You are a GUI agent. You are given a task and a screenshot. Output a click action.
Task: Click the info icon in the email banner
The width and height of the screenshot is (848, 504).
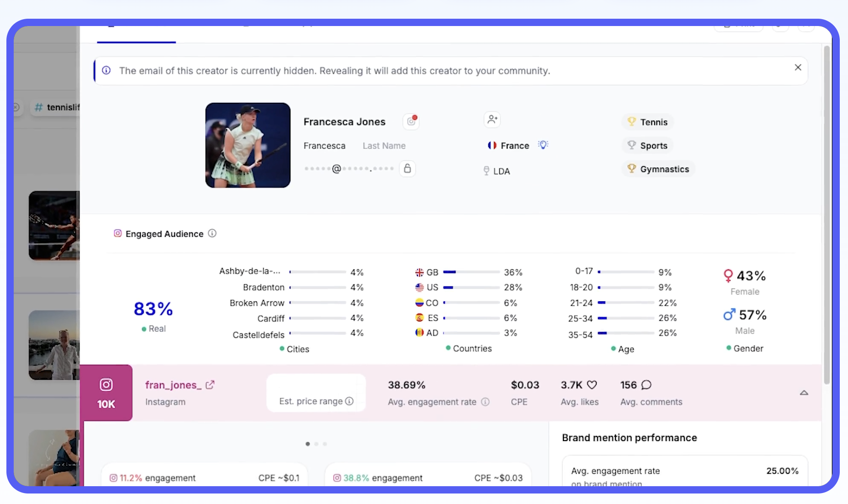(106, 70)
